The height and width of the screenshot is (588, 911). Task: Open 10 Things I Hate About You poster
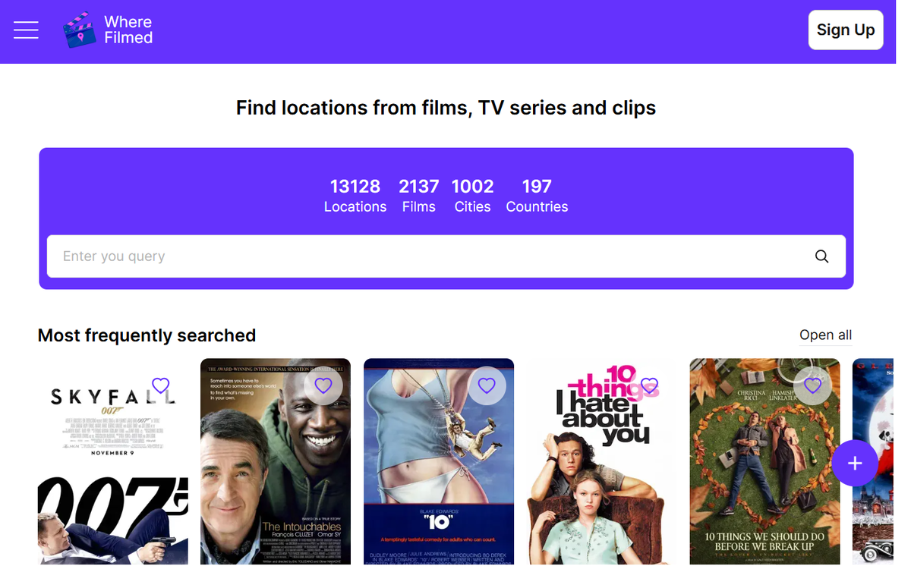click(x=602, y=461)
